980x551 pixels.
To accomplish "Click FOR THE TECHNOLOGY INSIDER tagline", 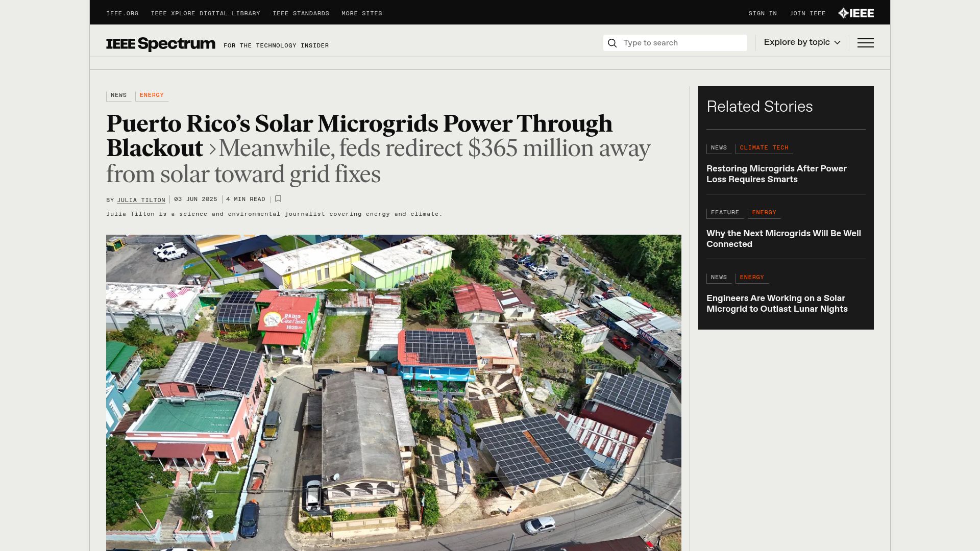I will (276, 46).
